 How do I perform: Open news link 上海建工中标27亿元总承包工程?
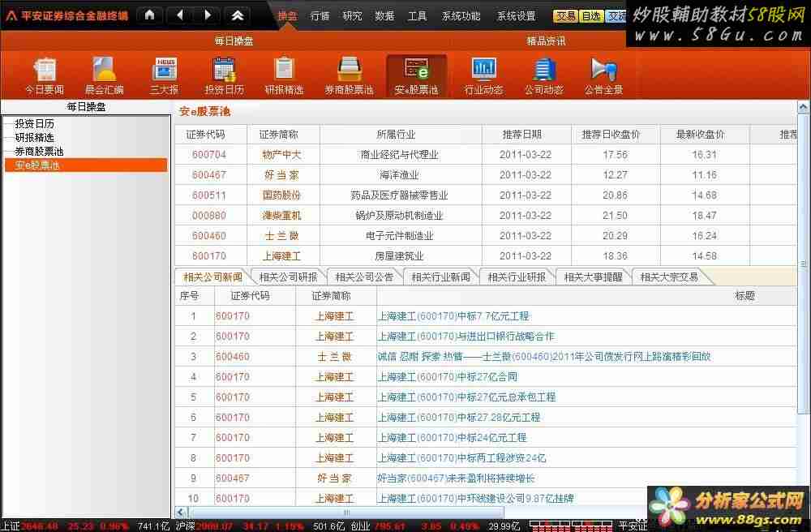(466, 397)
